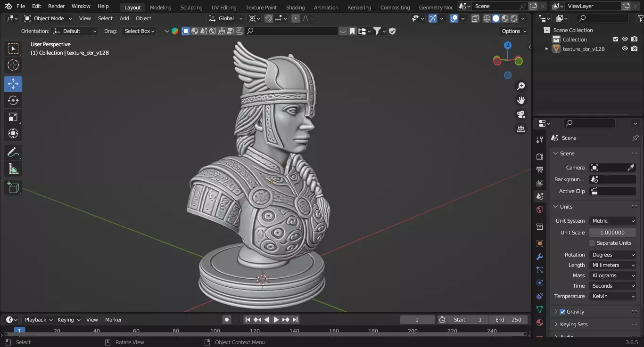Image resolution: width=644 pixels, height=347 pixels.
Task: Disable Collection in renders camera icon
Action: 635,39
